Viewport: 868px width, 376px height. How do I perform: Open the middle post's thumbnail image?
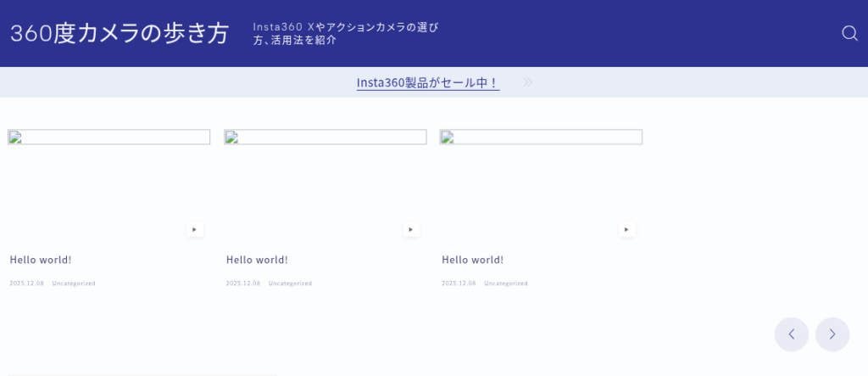[325, 137]
